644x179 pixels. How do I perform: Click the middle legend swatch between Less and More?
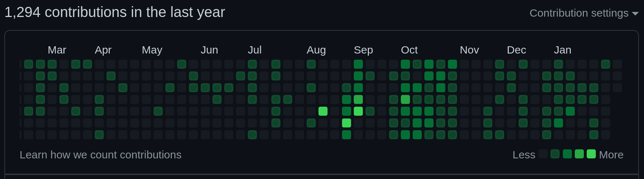[x=567, y=154]
